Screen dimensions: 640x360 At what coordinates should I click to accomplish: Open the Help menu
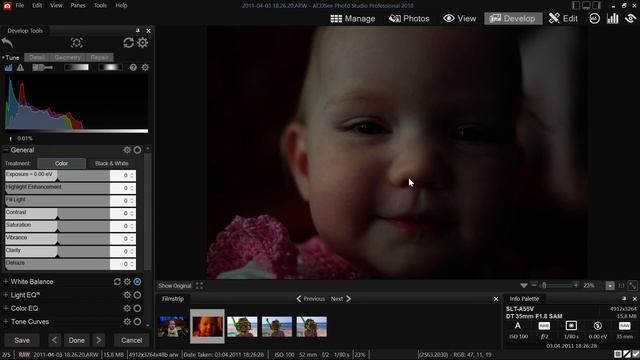tap(121, 5)
